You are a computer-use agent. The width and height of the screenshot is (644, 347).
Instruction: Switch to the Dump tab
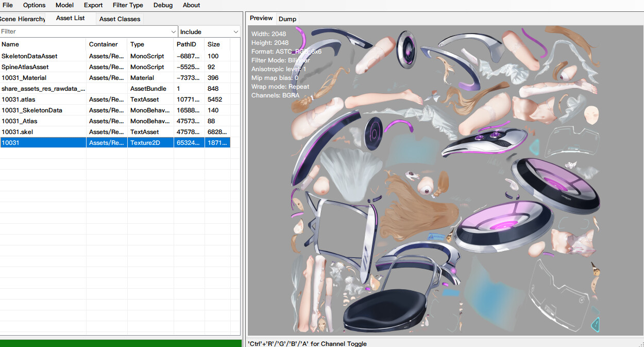[x=287, y=19]
